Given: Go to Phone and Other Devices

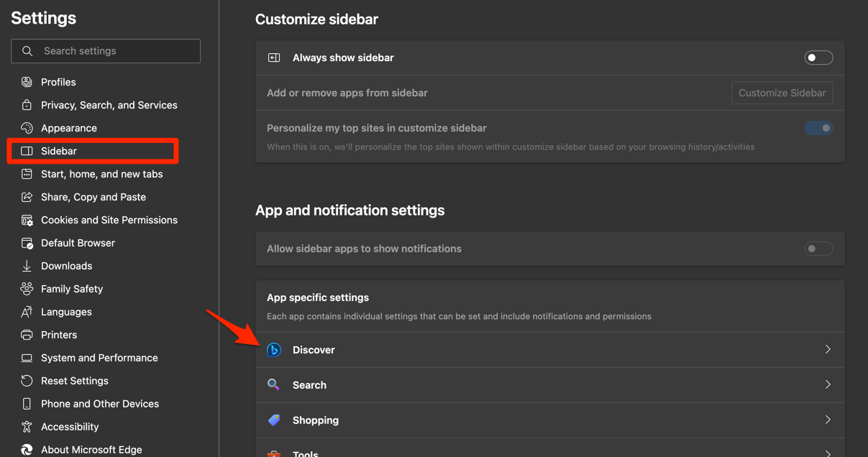Looking at the screenshot, I should tap(100, 404).
